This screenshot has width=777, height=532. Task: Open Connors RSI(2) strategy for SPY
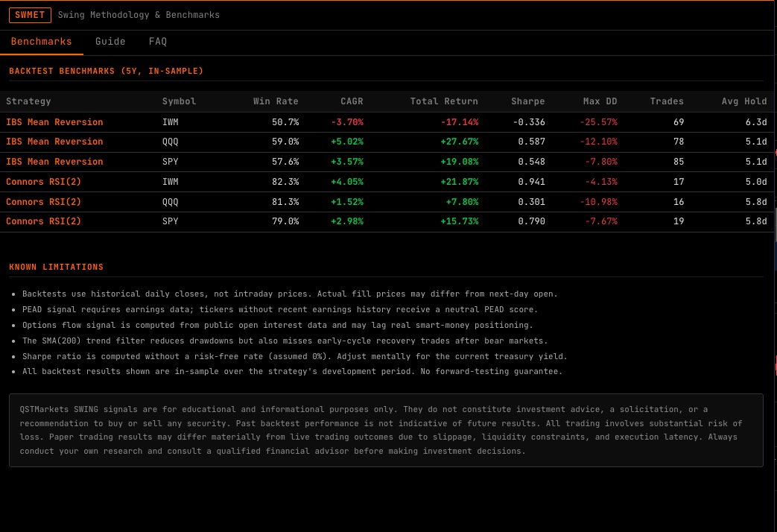tap(44, 221)
